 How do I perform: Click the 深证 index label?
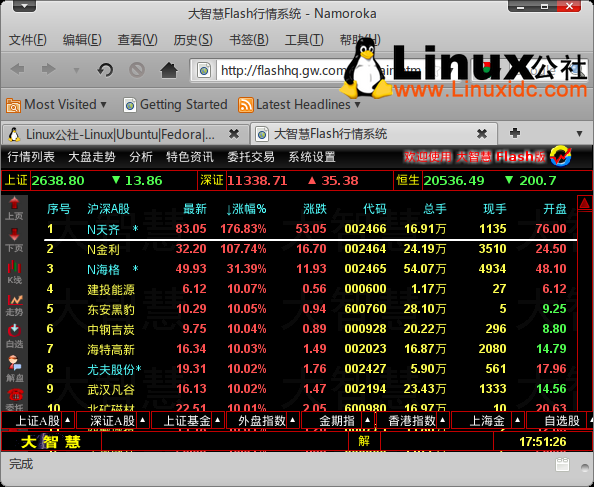[x=212, y=180]
